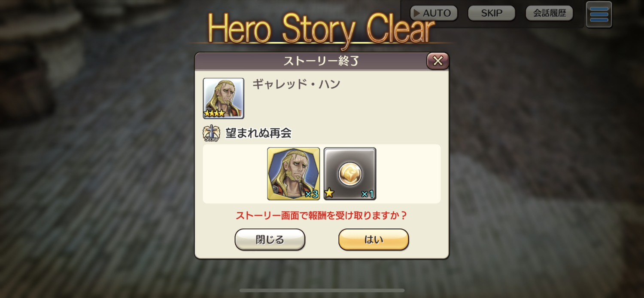The image size is (644, 298).
Task: Tap the three-star rating on portrait
Action: pyautogui.click(x=214, y=114)
